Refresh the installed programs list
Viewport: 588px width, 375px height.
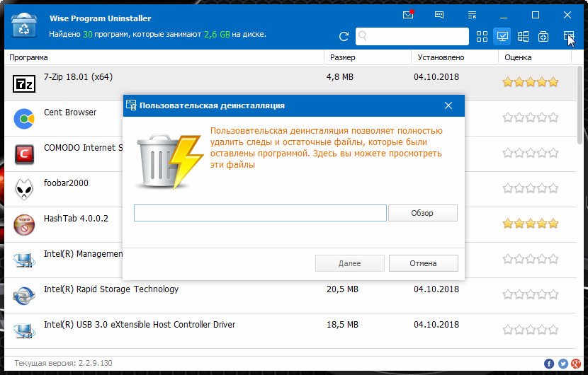344,36
